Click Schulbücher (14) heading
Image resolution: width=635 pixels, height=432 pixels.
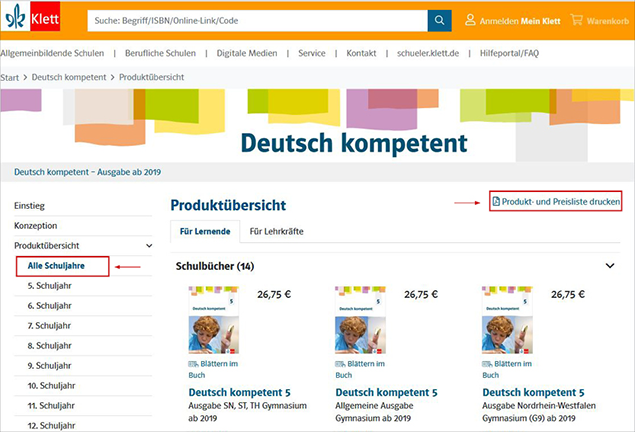coord(215,266)
